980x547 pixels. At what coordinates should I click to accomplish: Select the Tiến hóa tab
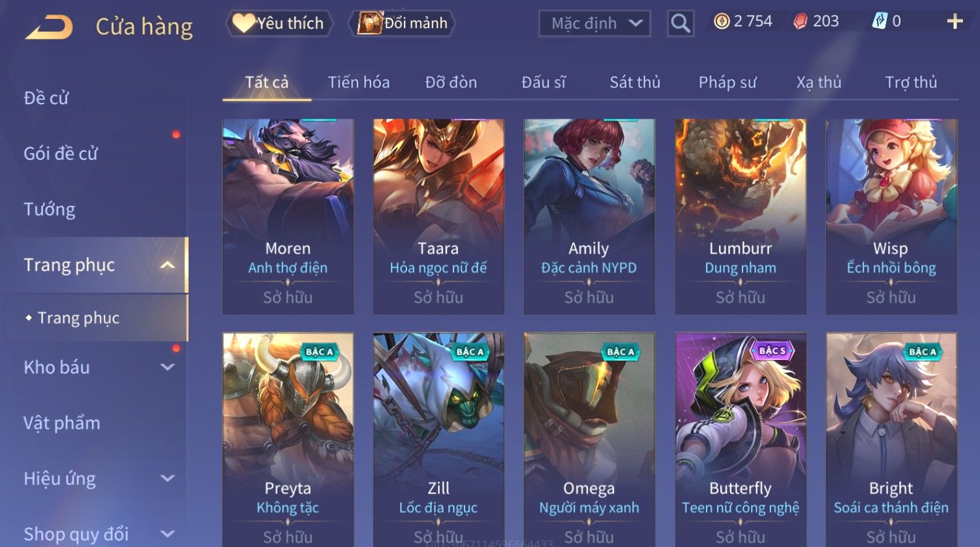359,82
